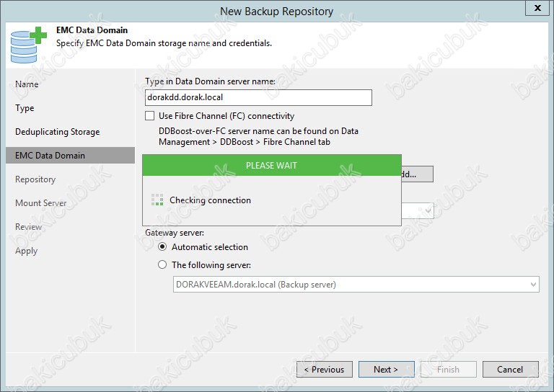
Task: Open the Apply wizard step
Action: coord(26,251)
